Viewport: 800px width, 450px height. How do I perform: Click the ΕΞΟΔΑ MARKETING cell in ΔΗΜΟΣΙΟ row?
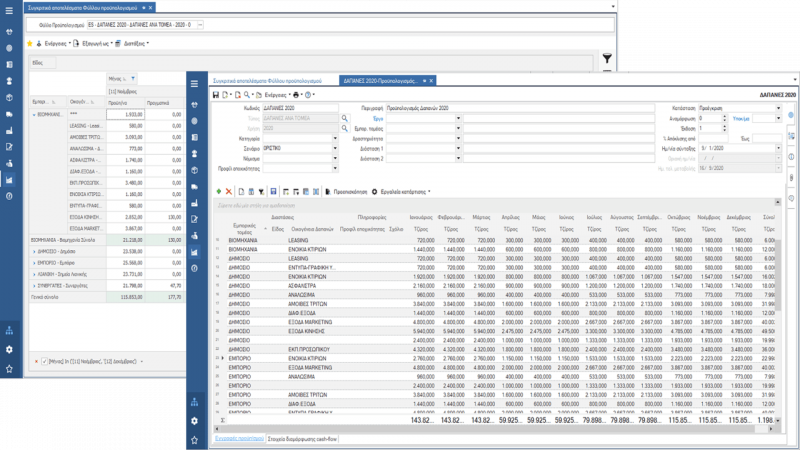click(310, 322)
